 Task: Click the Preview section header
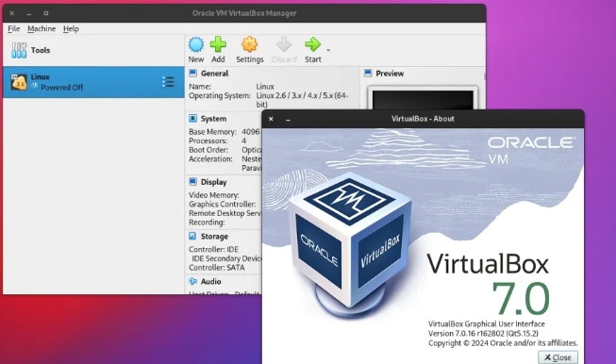(x=390, y=74)
